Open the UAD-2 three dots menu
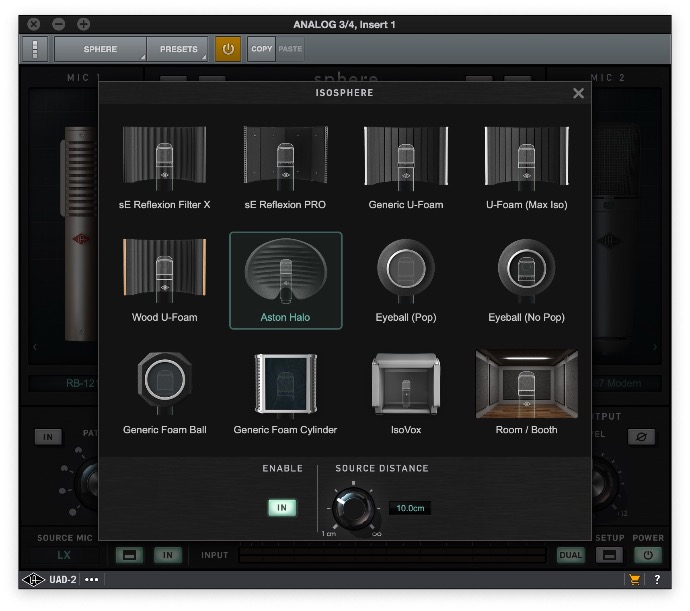 [92, 580]
